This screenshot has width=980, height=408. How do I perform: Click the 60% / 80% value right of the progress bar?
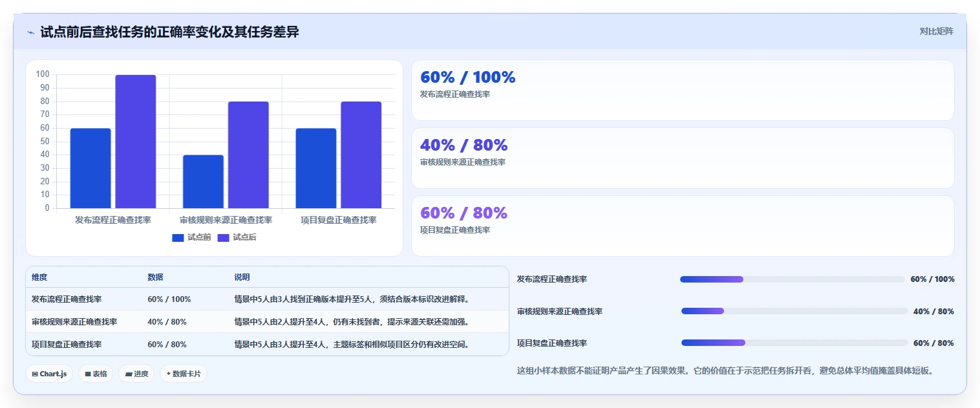pyautogui.click(x=933, y=343)
